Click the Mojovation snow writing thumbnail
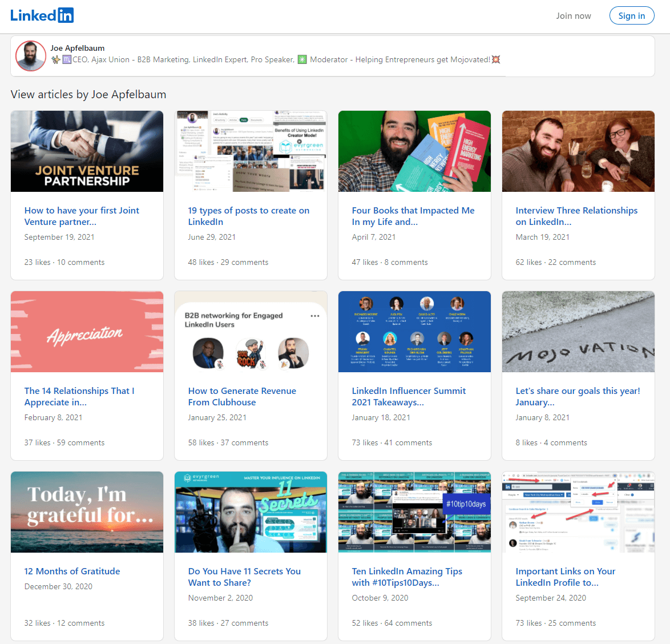 [x=578, y=332]
